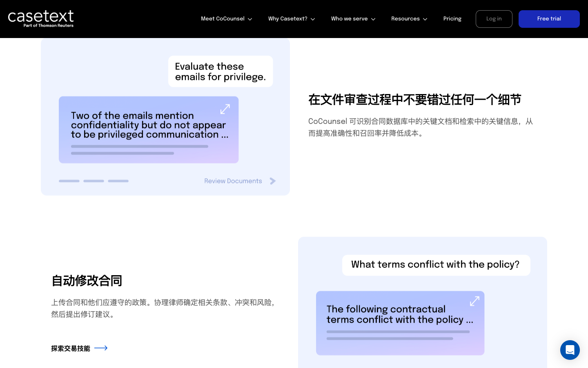Select the first carousel progress indicator
Viewport: 588px width, 368px height.
(69, 181)
